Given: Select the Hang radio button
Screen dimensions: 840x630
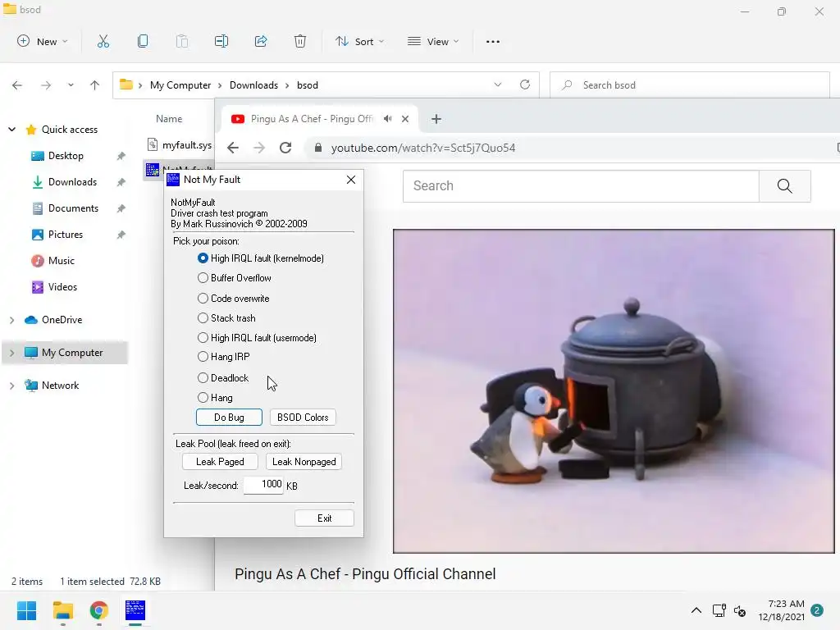Looking at the screenshot, I should 203,398.
